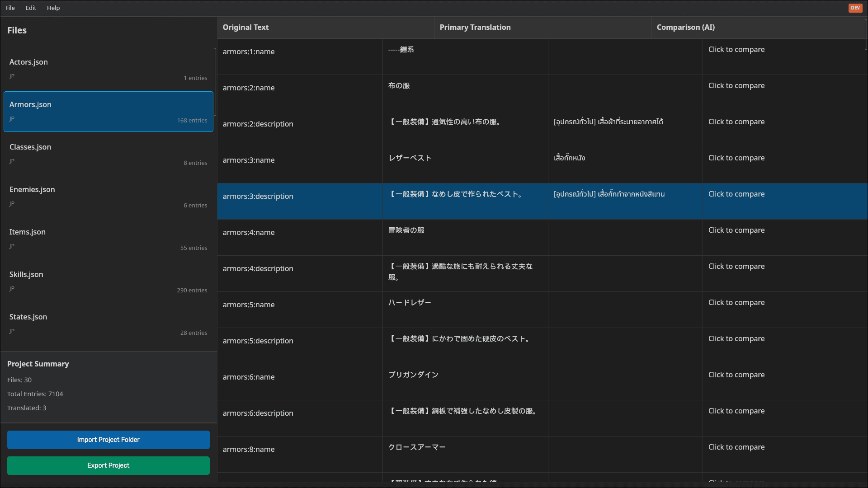Open the Edit menu
The image size is (868, 488).
(x=30, y=8)
